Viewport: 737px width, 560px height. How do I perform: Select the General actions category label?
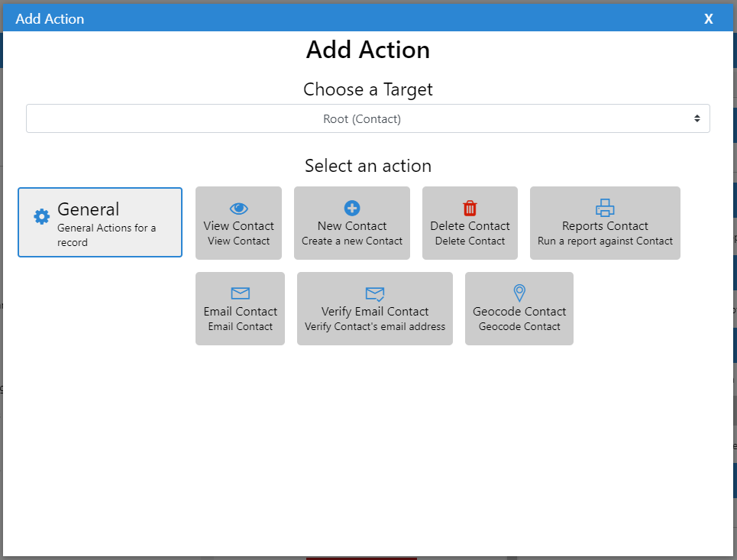[89, 209]
